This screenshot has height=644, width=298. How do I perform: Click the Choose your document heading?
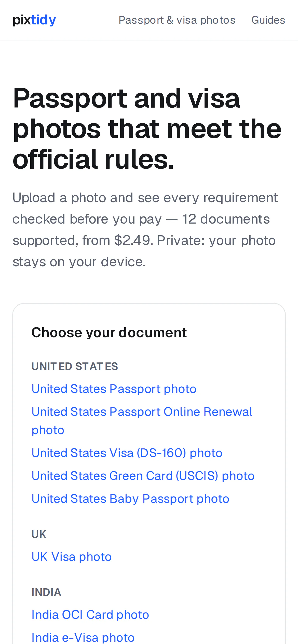pos(109,332)
